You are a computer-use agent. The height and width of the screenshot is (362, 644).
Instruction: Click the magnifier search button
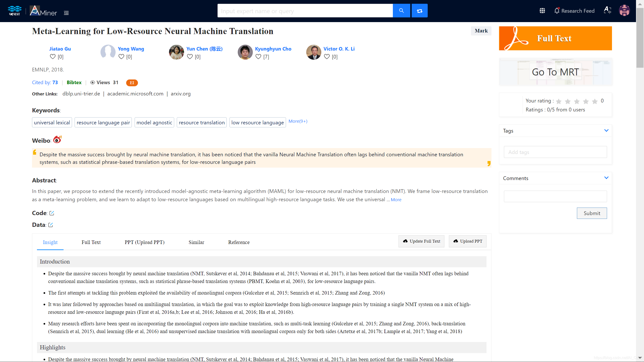pos(401,11)
